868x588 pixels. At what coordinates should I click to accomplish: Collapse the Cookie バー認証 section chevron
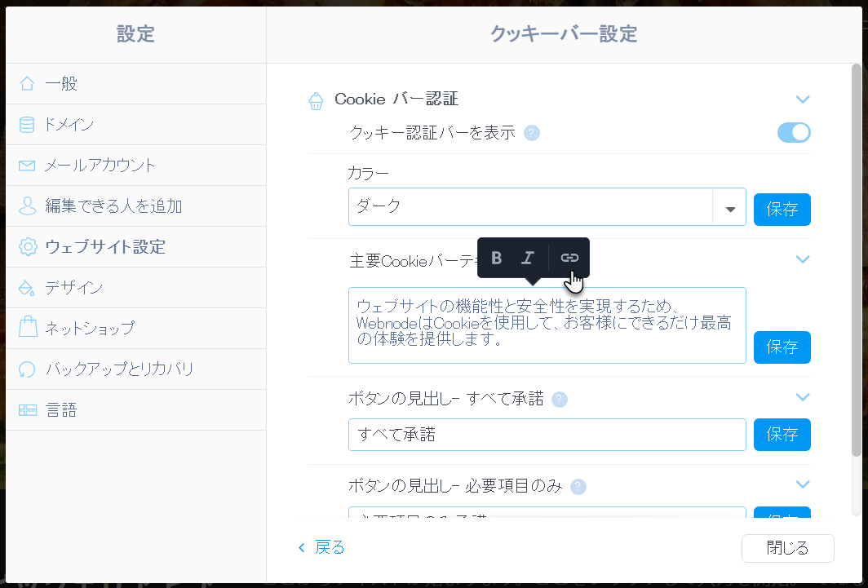802,99
